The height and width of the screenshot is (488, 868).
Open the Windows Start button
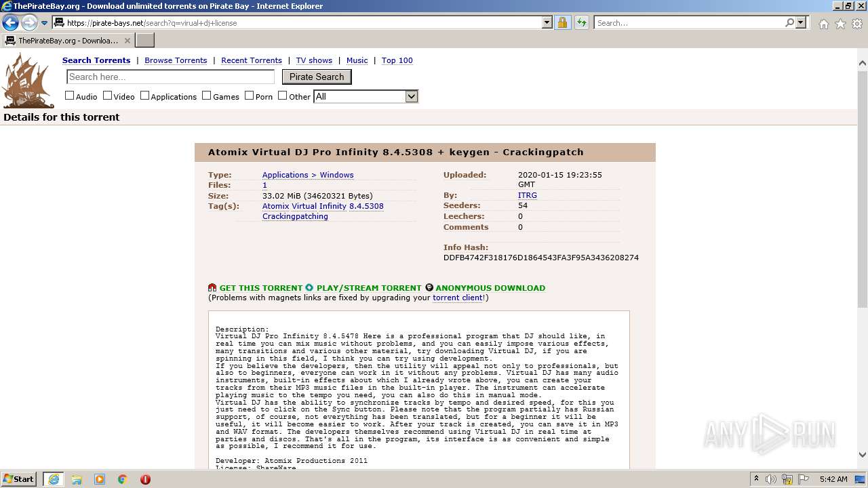pyautogui.click(x=18, y=479)
